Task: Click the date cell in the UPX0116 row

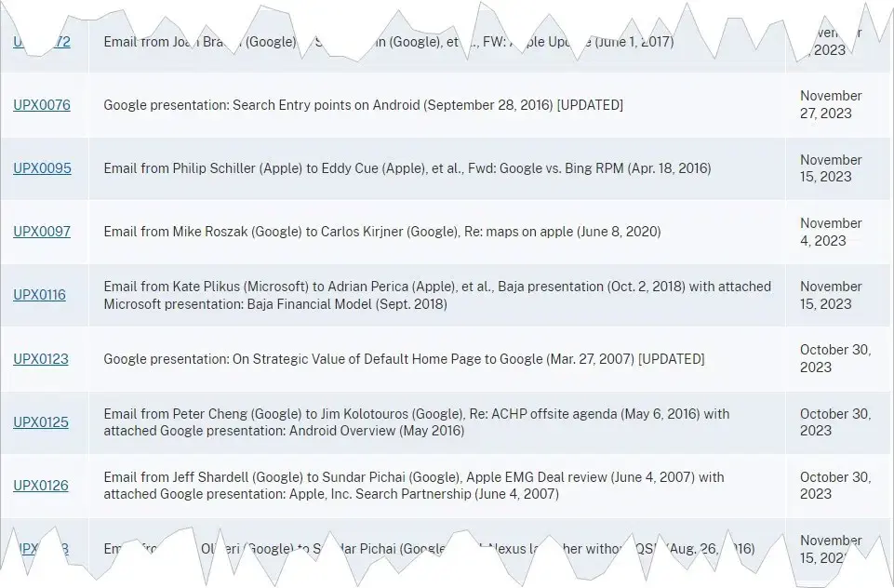Action: pyautogui.click(x=831, y=295)
